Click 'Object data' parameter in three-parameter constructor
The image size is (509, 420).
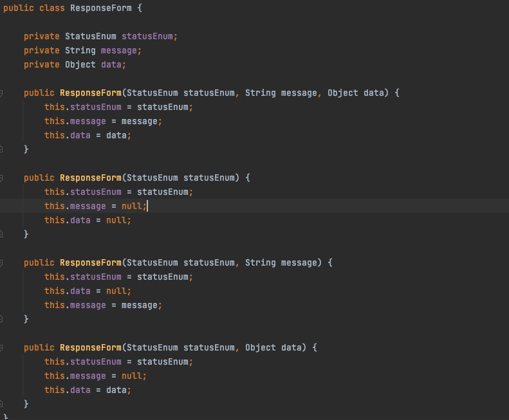click(356, 93)
